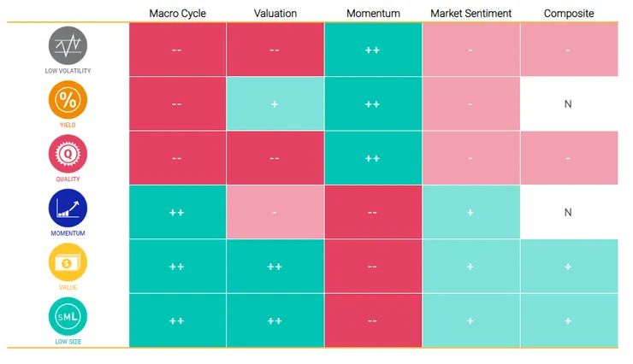Click the red Quality badge icon
Viewport: 633px width, 364px height.
[68, 154]
